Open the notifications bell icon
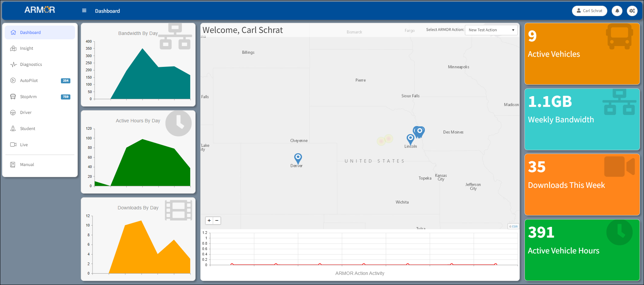The height and width of the screenshot is (285, 644). click(617, 11)
